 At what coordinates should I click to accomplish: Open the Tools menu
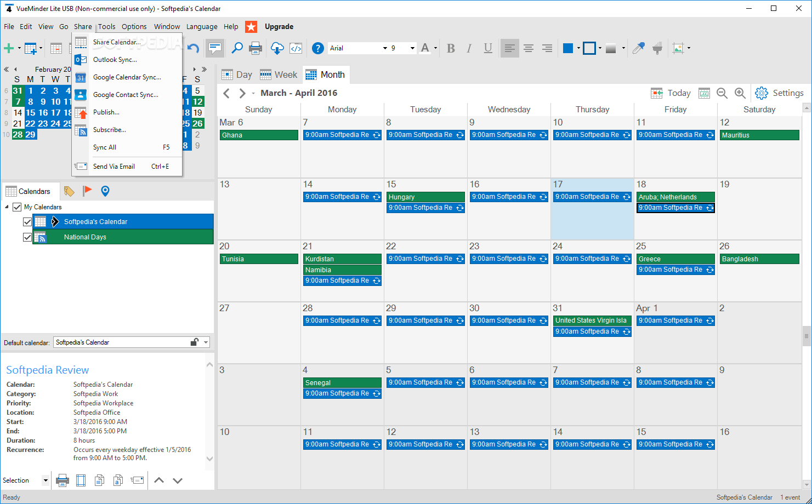tap(107, 26)
